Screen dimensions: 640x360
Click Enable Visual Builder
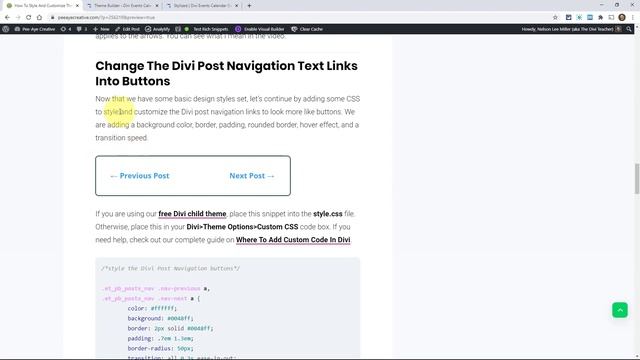coord(260,29)
